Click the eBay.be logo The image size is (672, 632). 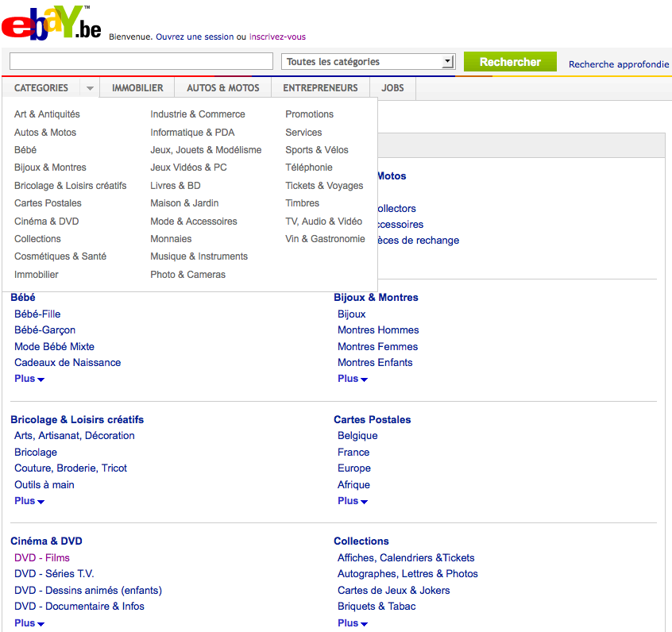coord(51,23)
